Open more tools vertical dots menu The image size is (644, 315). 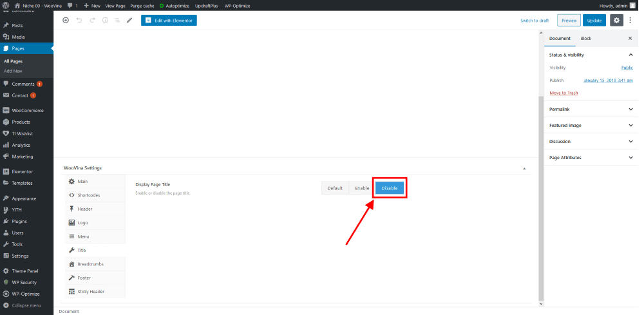click(630, 21)
